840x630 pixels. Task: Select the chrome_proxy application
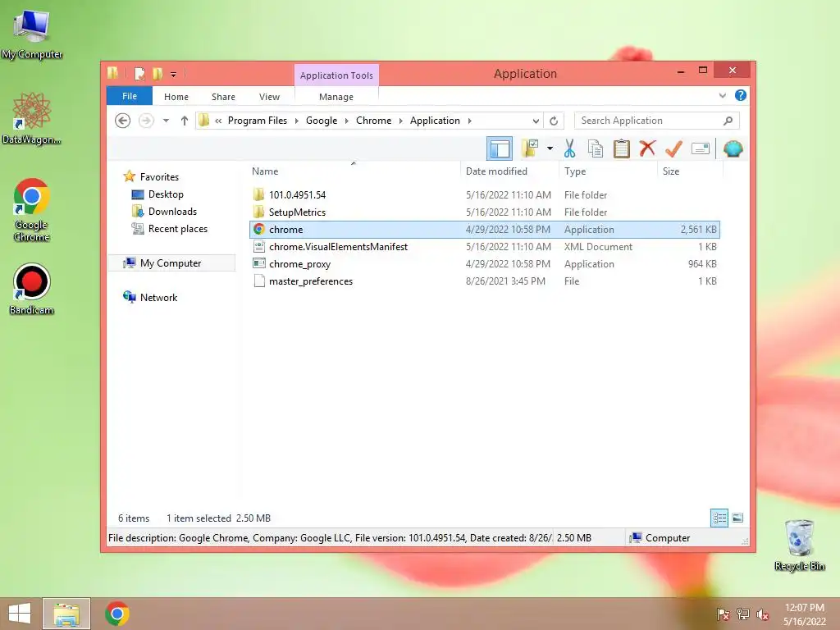(485, 263)
